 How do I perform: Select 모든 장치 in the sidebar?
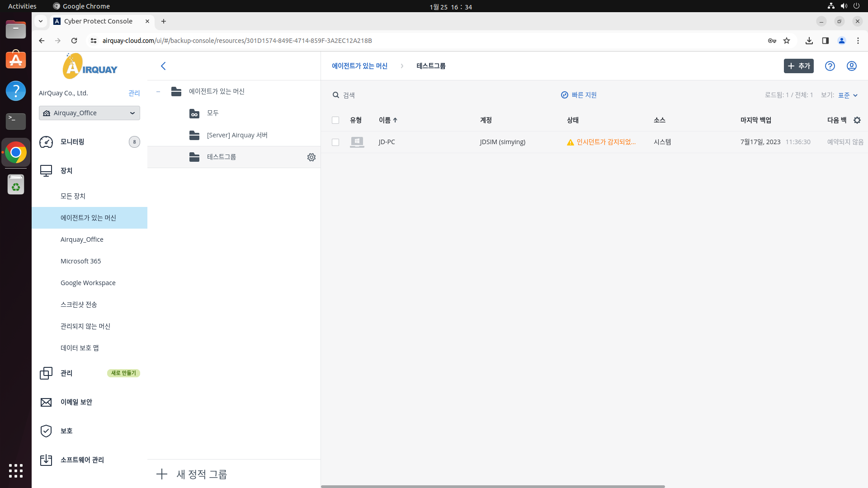pos(73,196)
